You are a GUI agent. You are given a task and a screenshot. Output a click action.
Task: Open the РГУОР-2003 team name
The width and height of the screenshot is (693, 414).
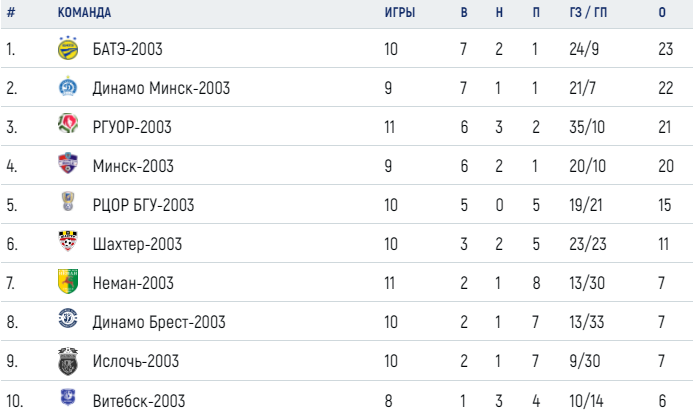click(132, 127)
